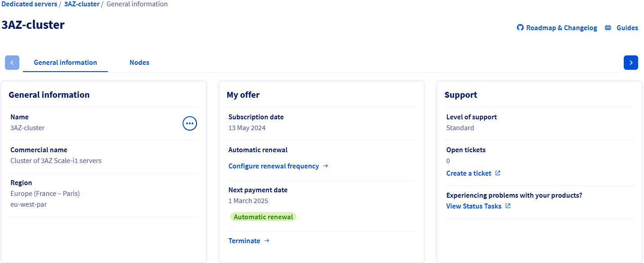Click external link icon beside View Status Tasks

508,206
